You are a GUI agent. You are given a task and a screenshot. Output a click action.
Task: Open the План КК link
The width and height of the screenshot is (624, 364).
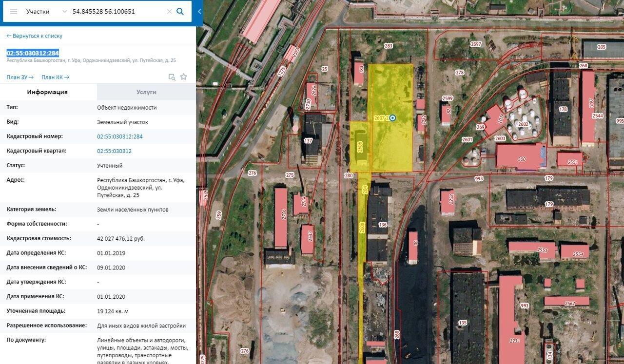click(x=55, y=77)
